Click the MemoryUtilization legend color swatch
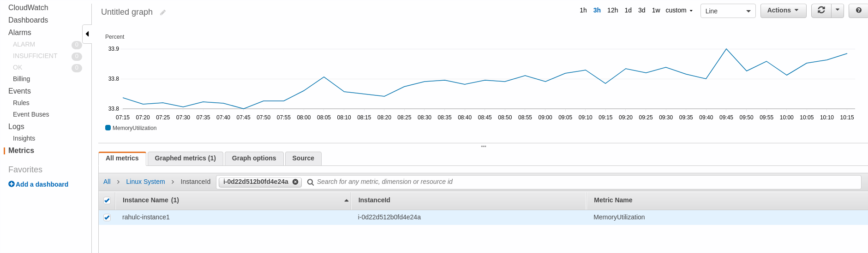The width and height of the screenshot is (868, 253). (108, 128)
